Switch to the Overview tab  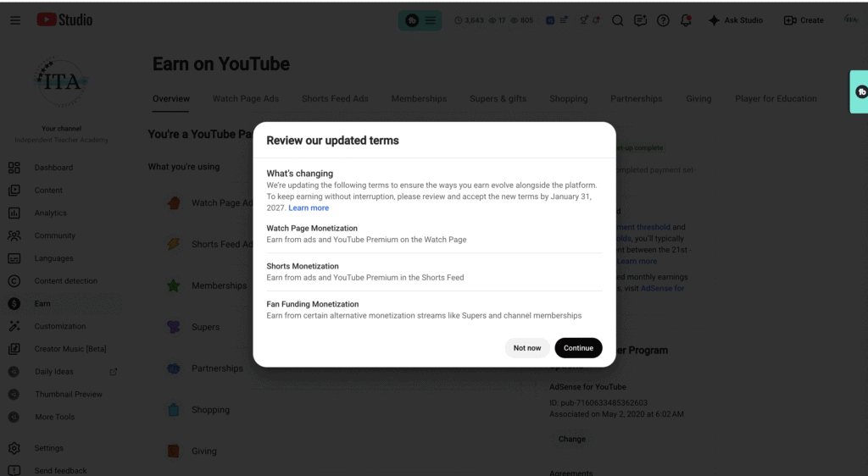171,98
